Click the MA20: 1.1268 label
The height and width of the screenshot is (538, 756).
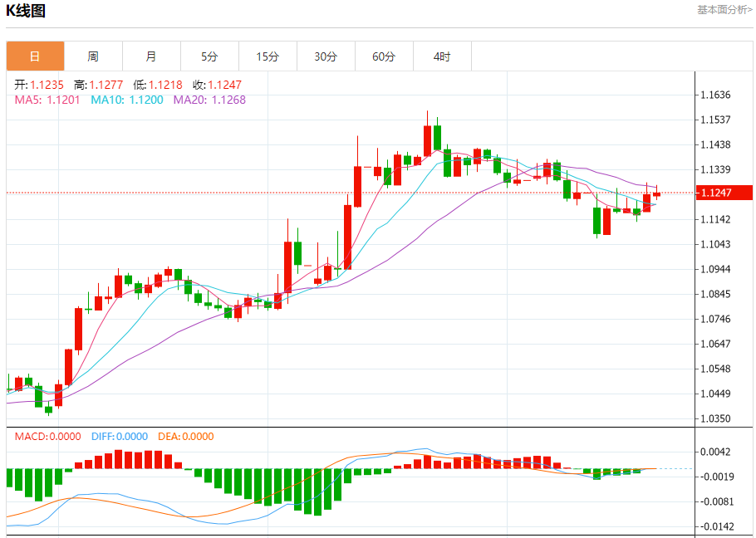pyautogui.click(x=209, y=100)
